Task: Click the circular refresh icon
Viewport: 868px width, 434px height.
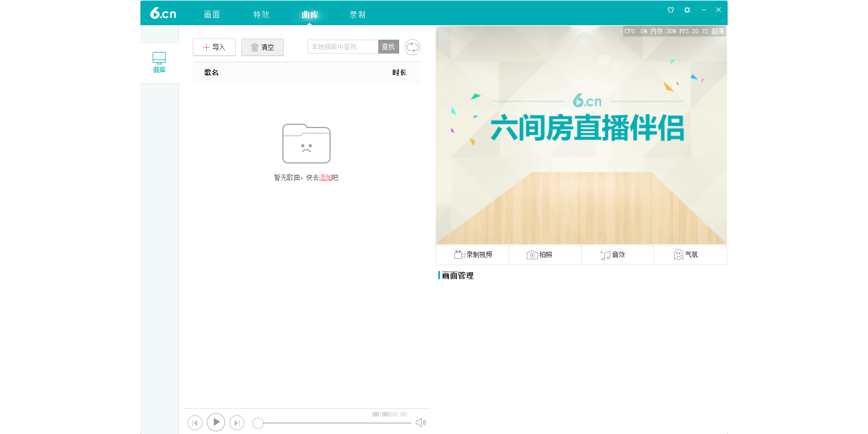Action: (413, 47)
